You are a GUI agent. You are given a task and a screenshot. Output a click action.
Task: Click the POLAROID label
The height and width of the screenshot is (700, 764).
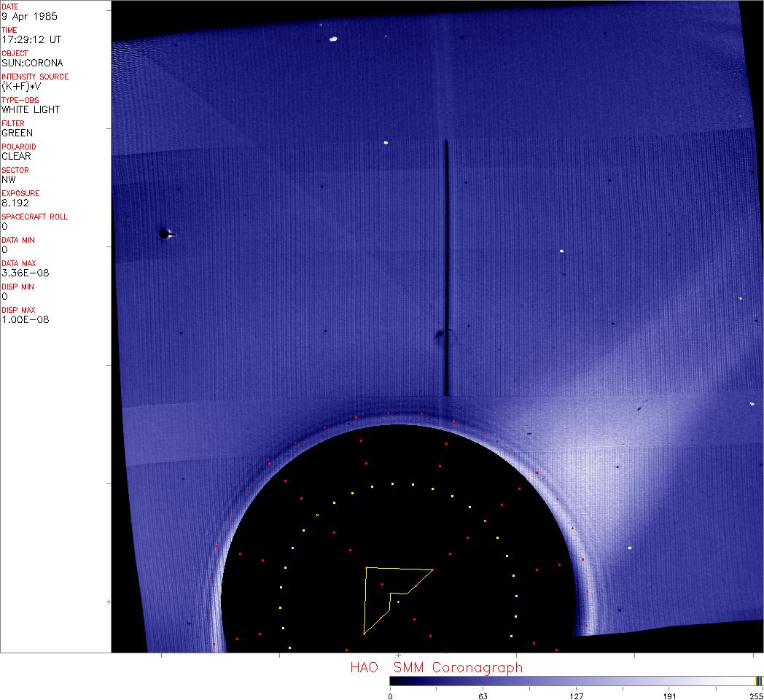point(18,147)
